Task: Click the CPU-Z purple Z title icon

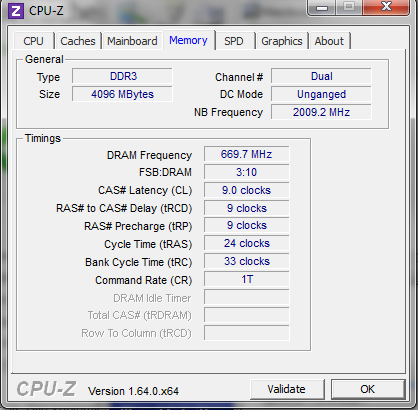Action: coord(16,11)
